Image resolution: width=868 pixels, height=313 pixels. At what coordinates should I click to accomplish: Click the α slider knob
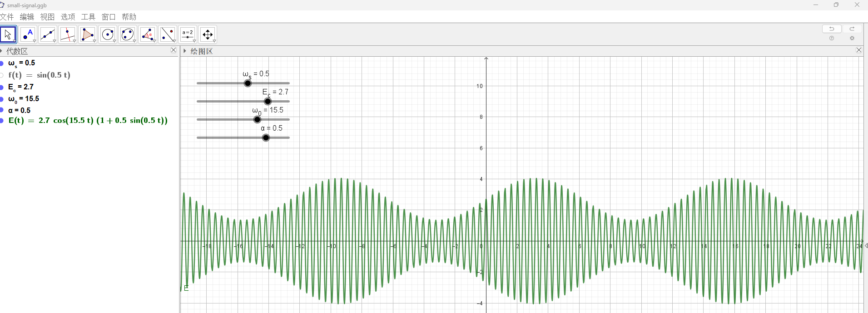266,137
